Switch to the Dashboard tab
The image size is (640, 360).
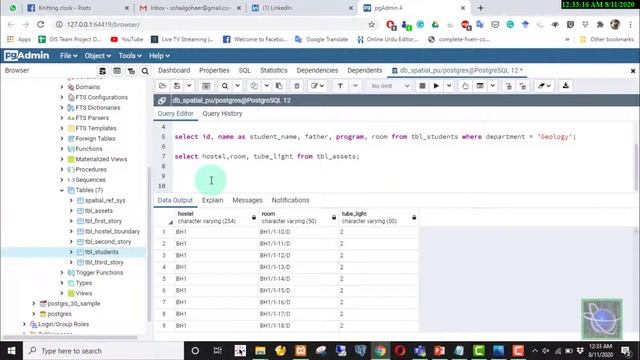coord(174,70)
